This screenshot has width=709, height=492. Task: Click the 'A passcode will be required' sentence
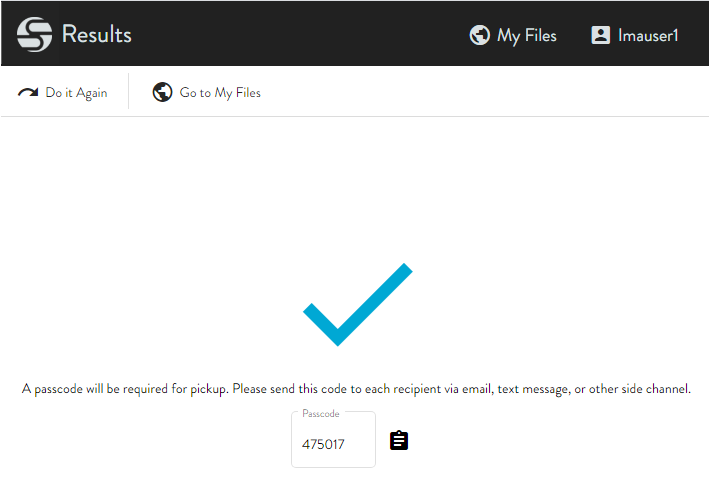pyautogui.click(x=126, y=388)
